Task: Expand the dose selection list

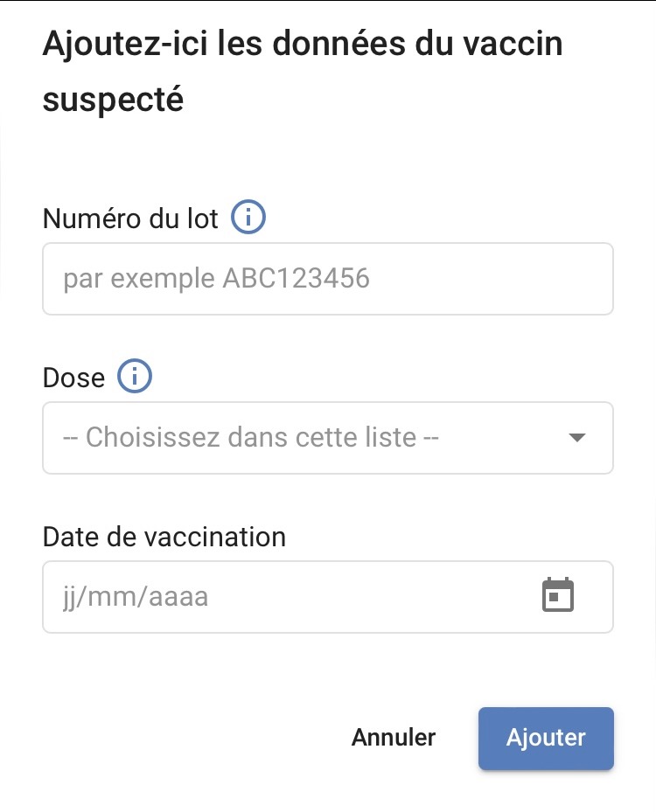Action: [327, 437]
